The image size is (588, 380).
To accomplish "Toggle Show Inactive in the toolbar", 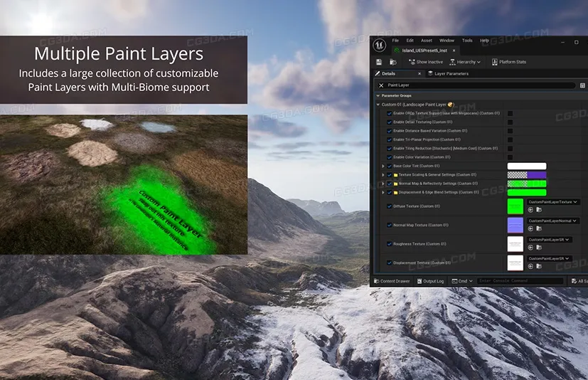I will tap(426, 62).
